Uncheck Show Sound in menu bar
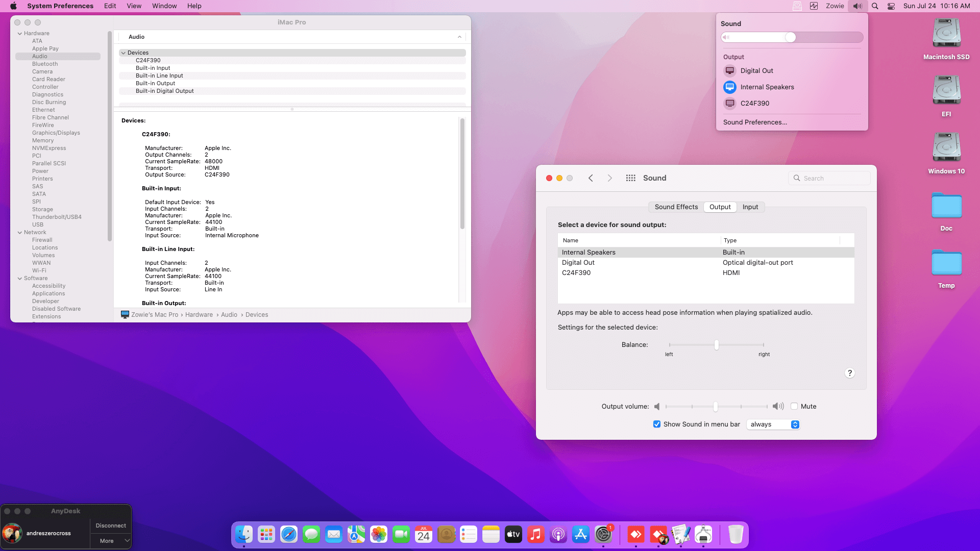The height and width of the screenshot is (551, 980). click(657, 424)
